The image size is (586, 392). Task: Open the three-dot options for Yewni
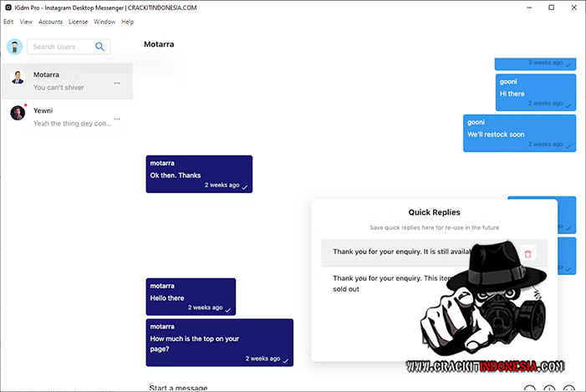click(117, 119)
